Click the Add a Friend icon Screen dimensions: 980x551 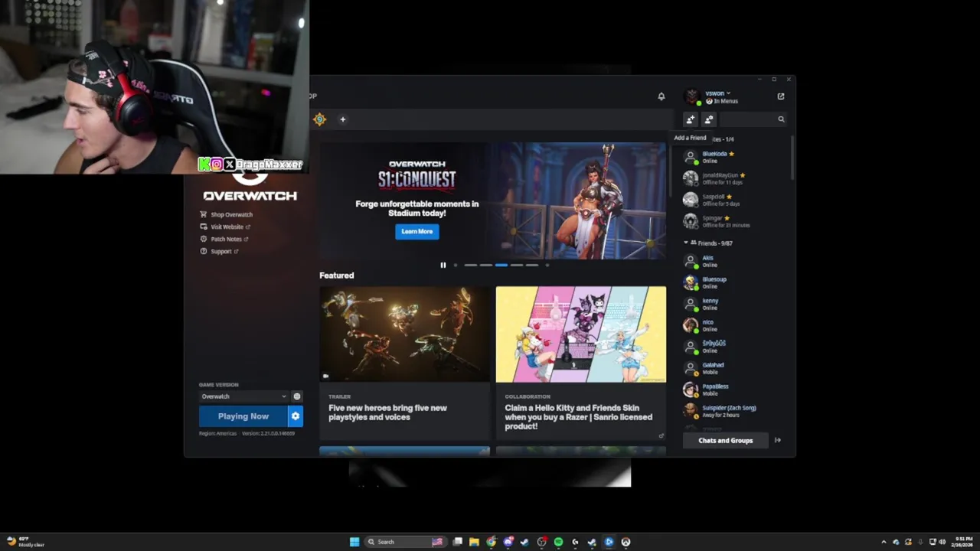690,119
